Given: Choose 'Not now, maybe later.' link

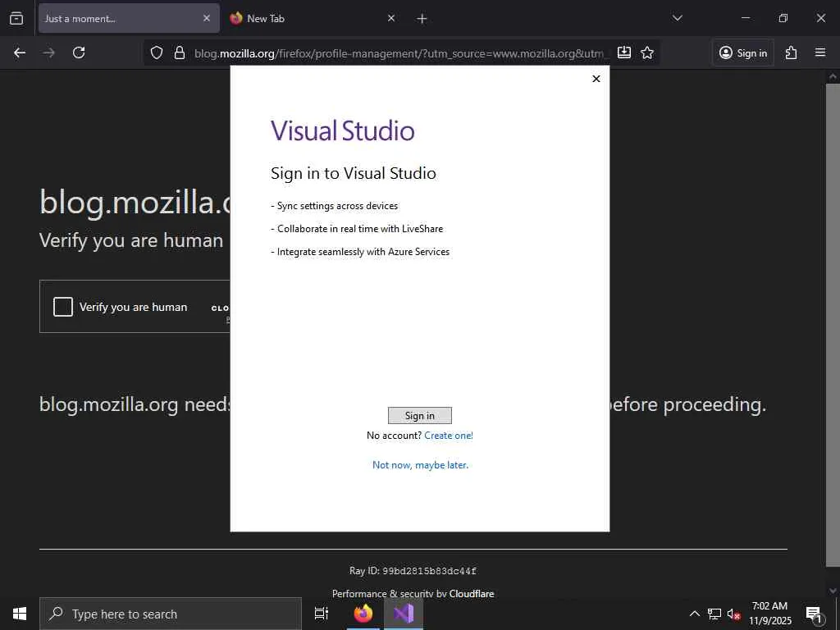Looking at the screenshot, I should (x=420, y=465).
